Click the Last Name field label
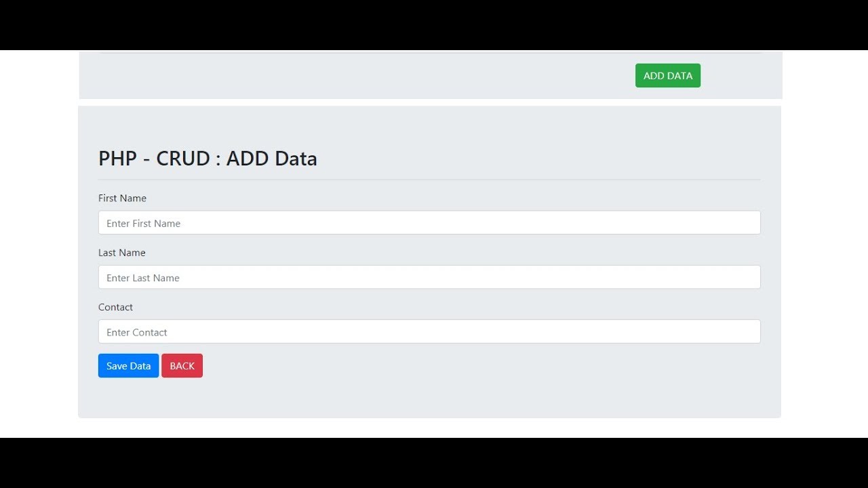Screen dimensions: 868x488 pyautogui.click(x=122, y=253)
